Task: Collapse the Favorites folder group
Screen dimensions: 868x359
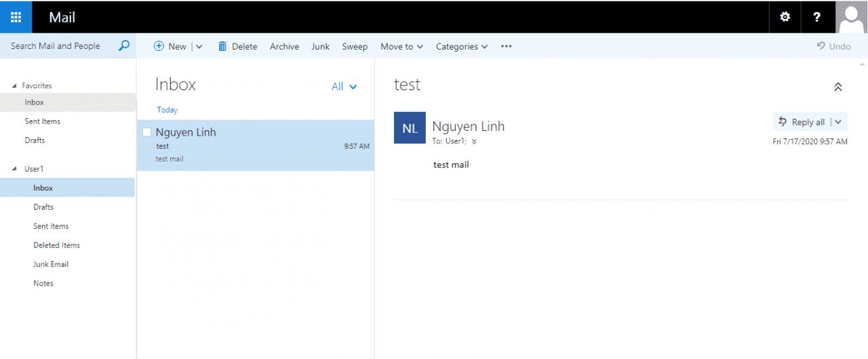Action: [15, 86]
